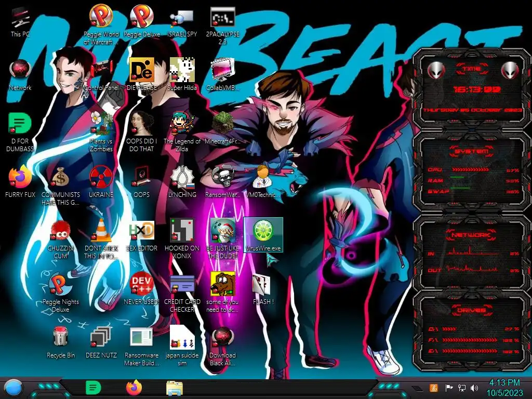Image resolution: width=532 pixels, height=399 pixels.
Task: Select the CREDIT CARD CHECKER icon
Action: 182,293
